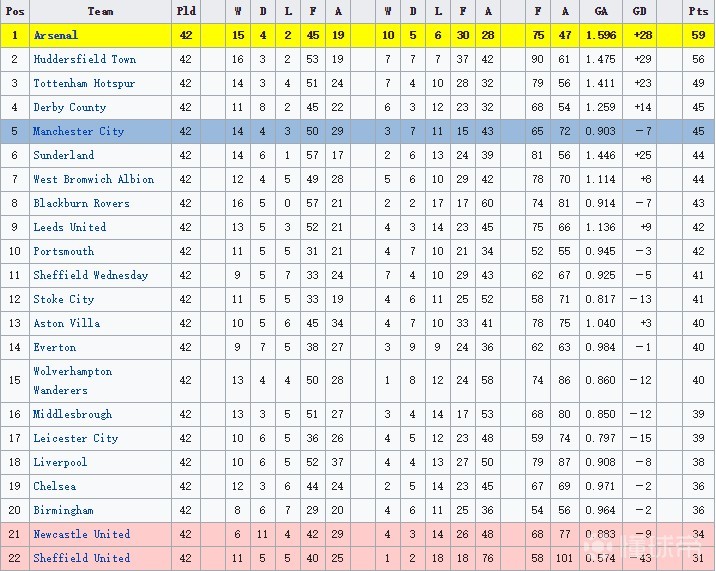This screenshot has width=716, height=571.
Task: Open Tottenham Hotspur team page
Action: (x=84, y=84)
